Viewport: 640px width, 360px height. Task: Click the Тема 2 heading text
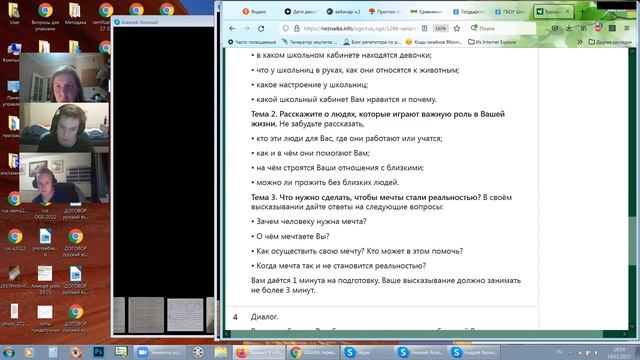378,119
